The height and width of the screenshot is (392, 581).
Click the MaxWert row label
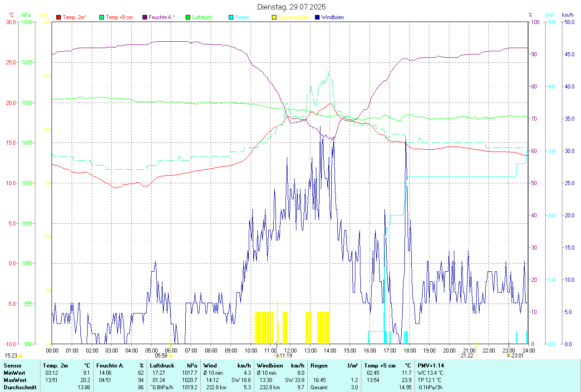15,380
